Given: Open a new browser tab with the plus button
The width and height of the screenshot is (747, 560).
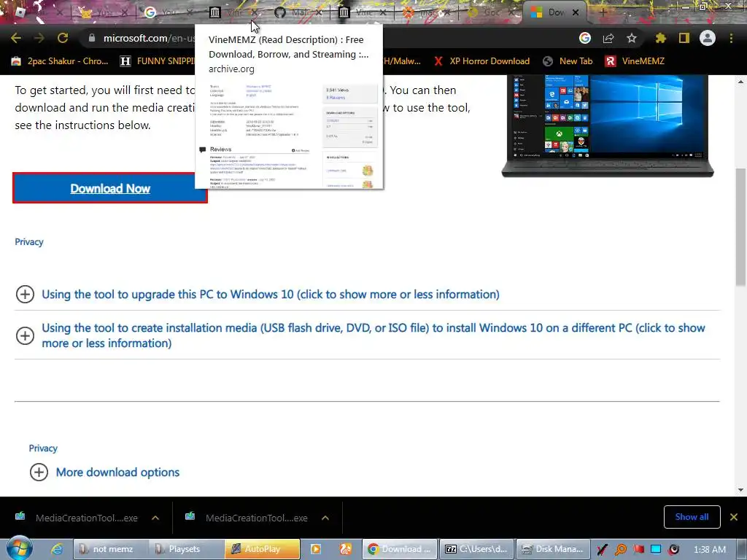Looking at the screenshot, I should point(603,12).
